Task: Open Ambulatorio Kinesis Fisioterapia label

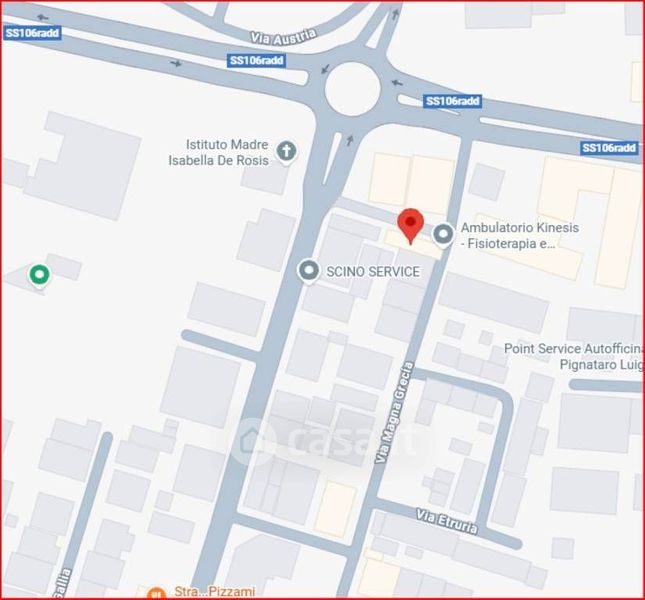Action: tap(520, 236)
